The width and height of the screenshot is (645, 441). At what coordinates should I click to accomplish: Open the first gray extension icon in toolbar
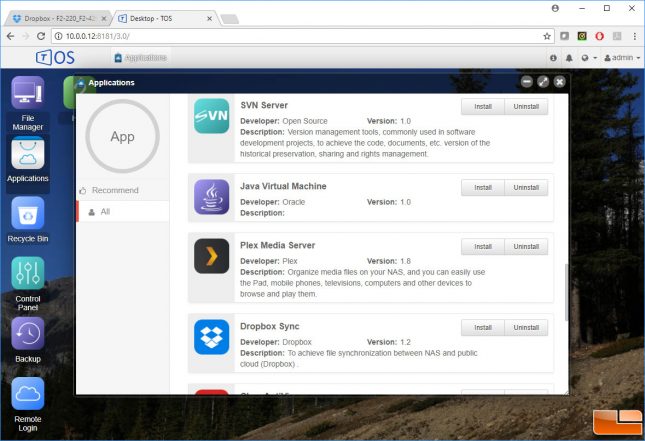[x=564, y=36]
